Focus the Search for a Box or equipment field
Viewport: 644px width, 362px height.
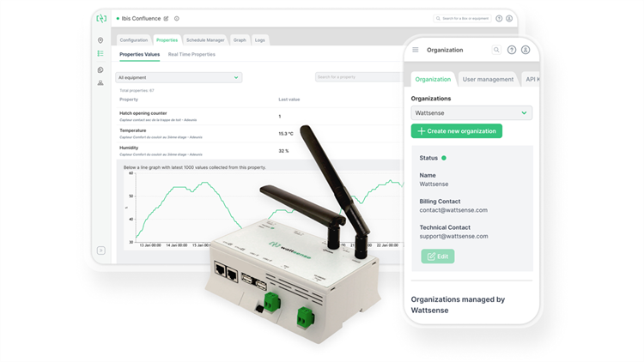[462, 19]
